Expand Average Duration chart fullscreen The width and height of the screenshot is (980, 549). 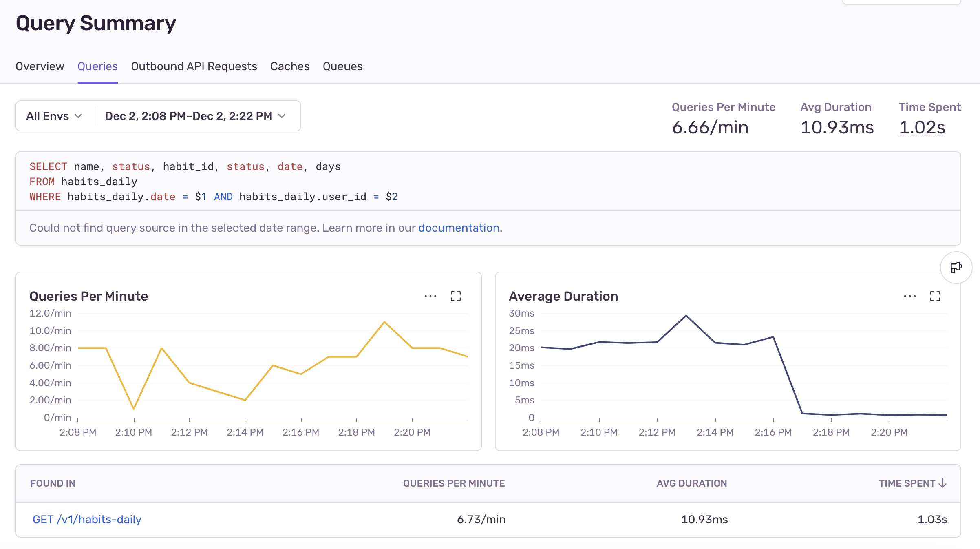(935, 296)
